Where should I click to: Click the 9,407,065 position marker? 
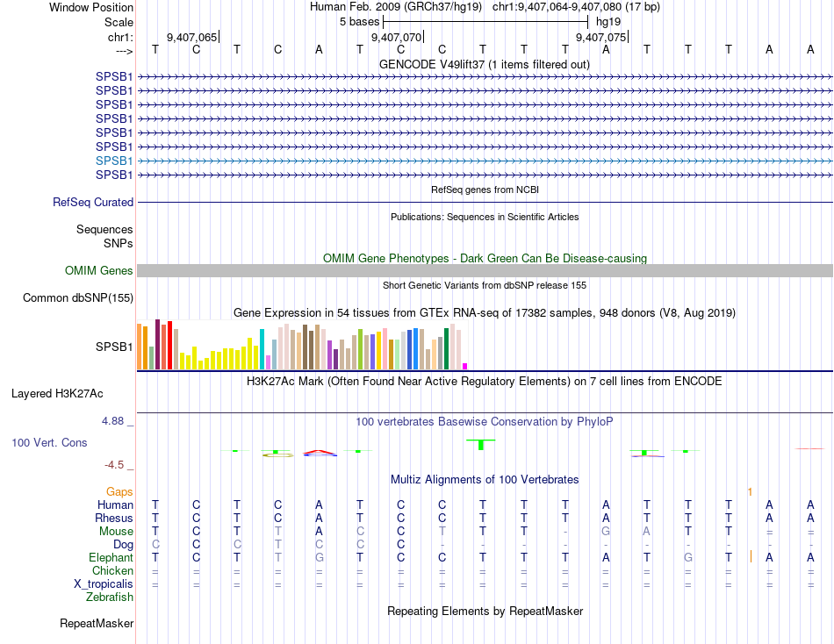[x=192, y=37]
